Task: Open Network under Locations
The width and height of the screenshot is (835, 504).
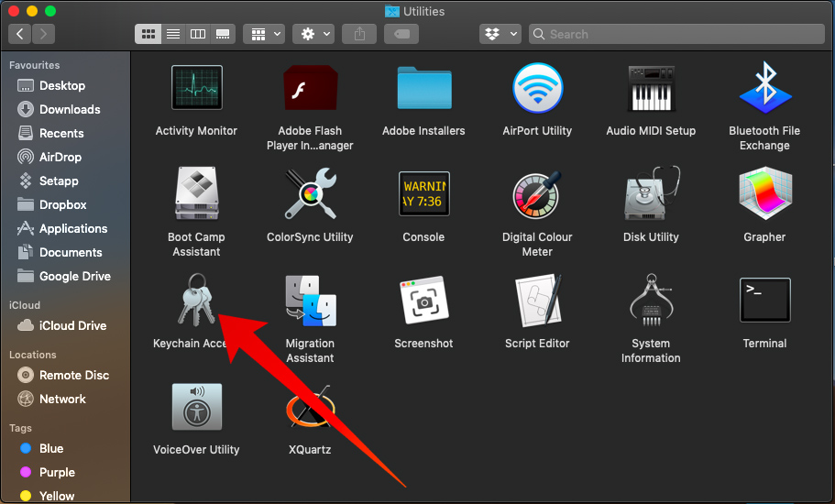Action: click(65, 400)
